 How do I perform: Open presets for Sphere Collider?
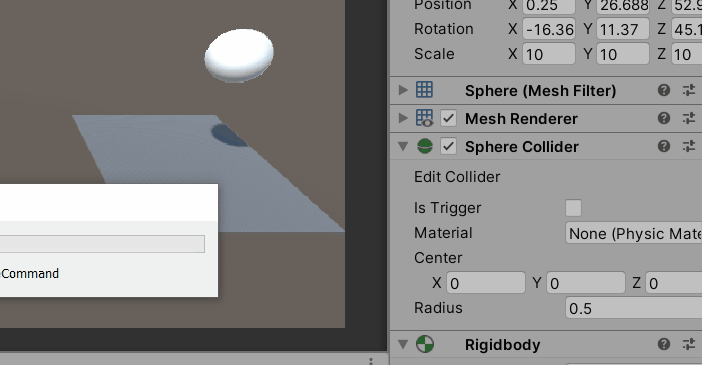click(x=689, y=146)
